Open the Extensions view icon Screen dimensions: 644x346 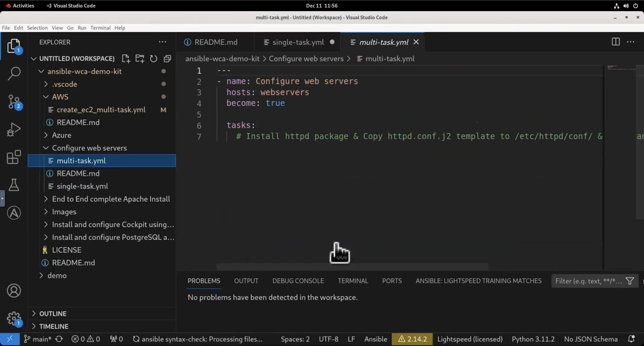pos(14,157)
